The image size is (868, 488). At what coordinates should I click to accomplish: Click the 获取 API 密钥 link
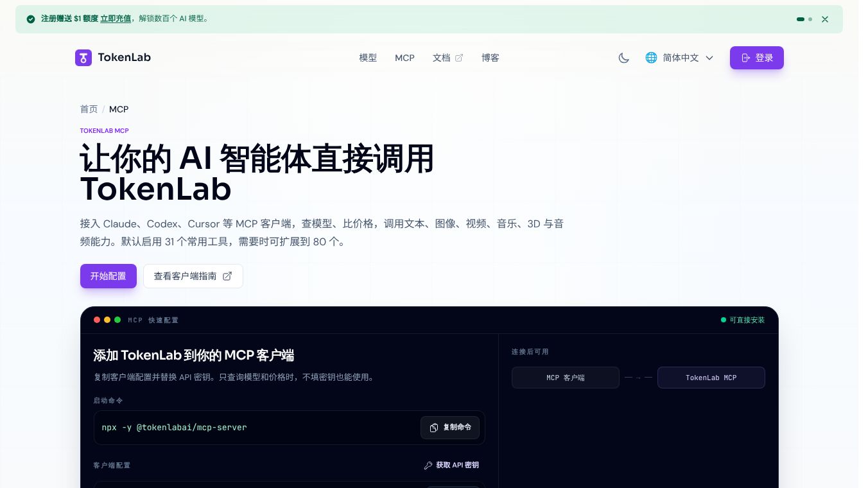coord(451,465)
